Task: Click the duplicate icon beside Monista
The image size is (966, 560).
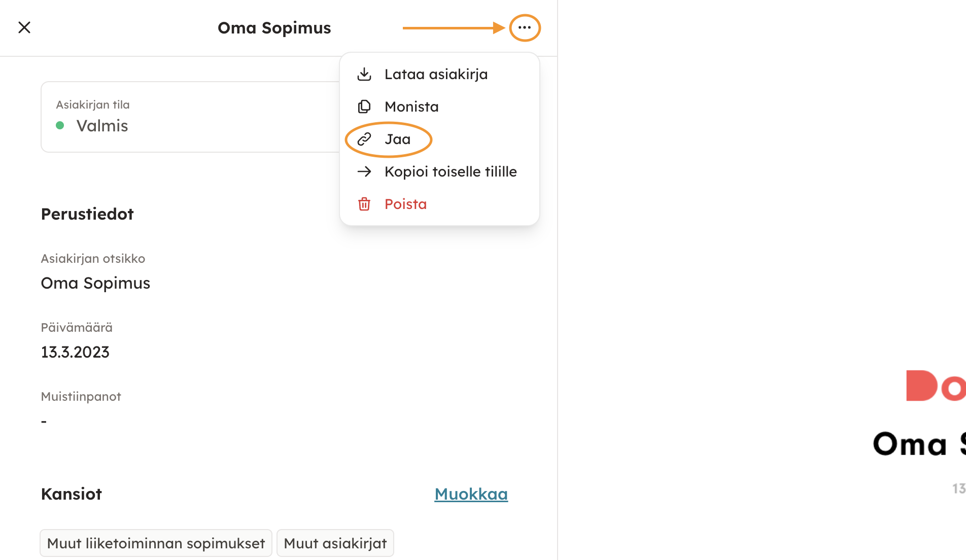Action: (x=364, y=107)
